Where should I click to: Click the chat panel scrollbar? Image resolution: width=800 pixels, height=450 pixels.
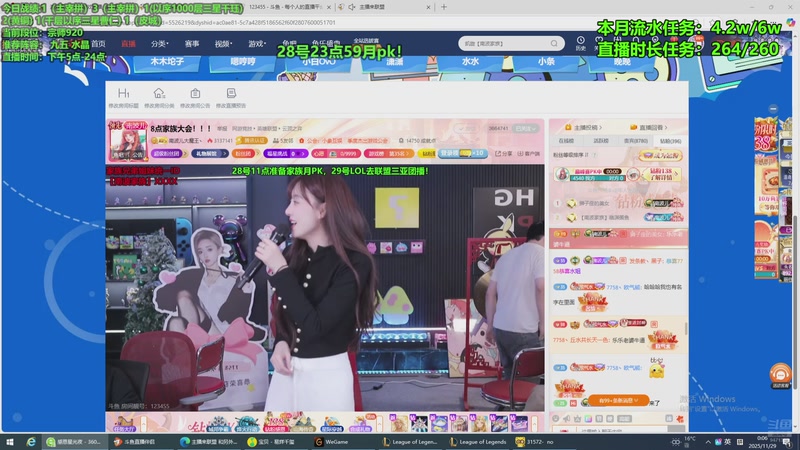[x=686, y=329]
